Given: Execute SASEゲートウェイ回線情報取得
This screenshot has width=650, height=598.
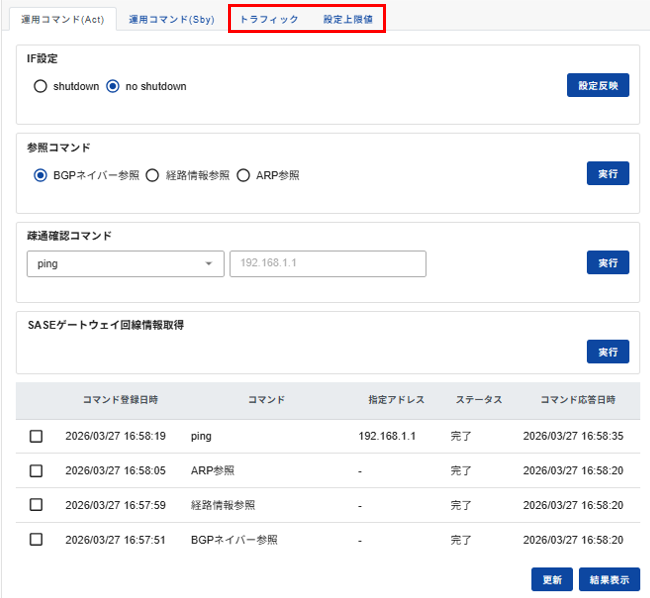Looking at the screenshot, I should (607, 352).
